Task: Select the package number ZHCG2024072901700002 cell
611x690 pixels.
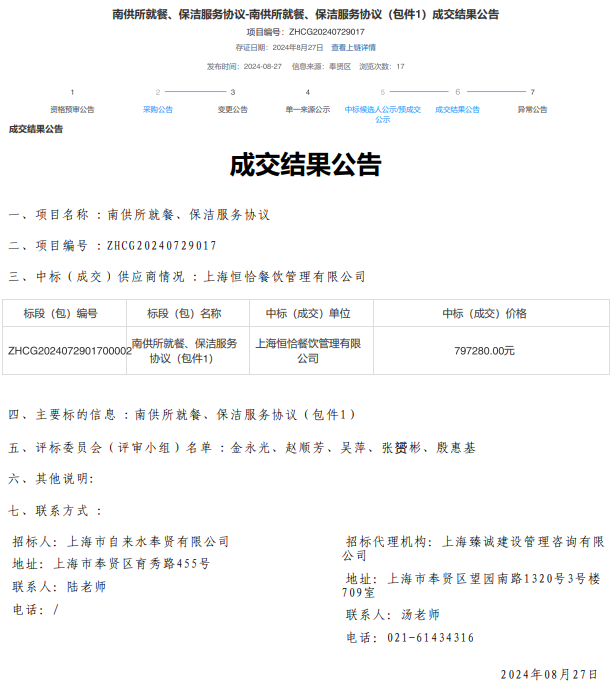Action: [x=69, y=351]
